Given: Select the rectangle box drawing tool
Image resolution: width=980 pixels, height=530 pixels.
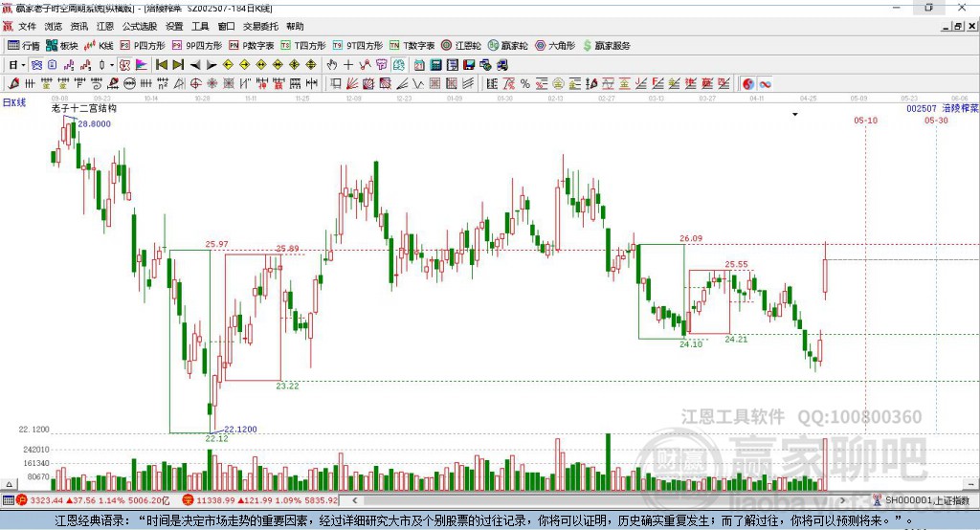Looking at the screenshot, I should [x=336, y=84].
